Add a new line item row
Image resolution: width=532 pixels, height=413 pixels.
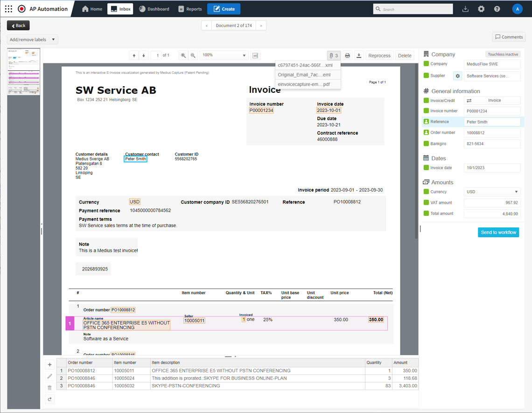pyautogui.click(x=50, y=365)
